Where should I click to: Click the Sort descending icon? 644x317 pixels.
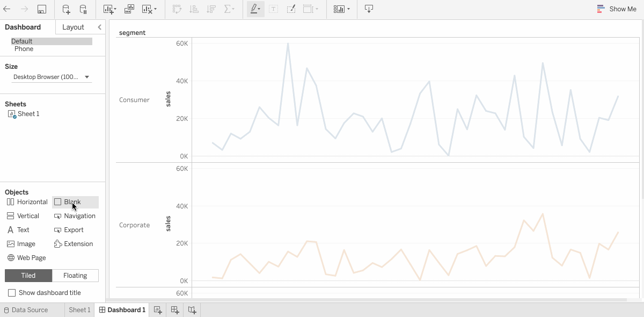[211, 9]
